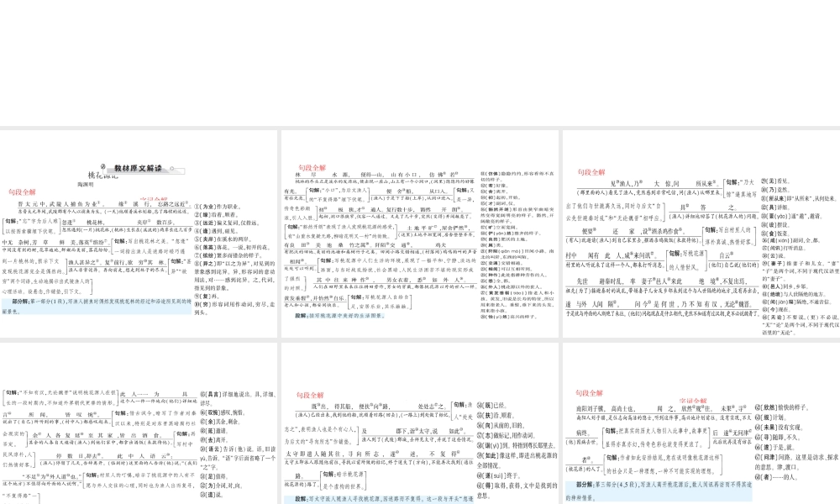Screen dimensions: 840x504
Task: Click annotation [乃]竟然
Action: click(x=774, y=190)
